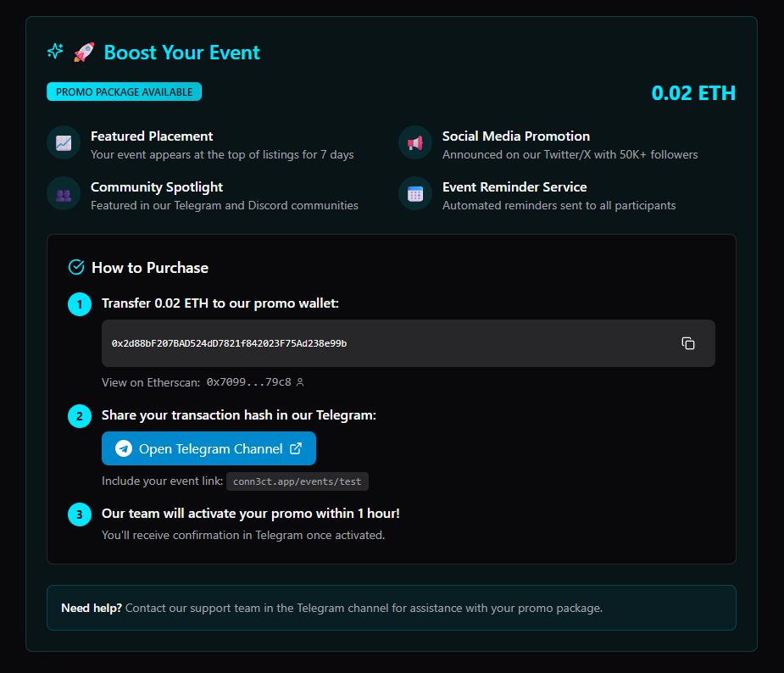
Task: Click the rocket icon in the heading
Action: [x=84, y=52]
